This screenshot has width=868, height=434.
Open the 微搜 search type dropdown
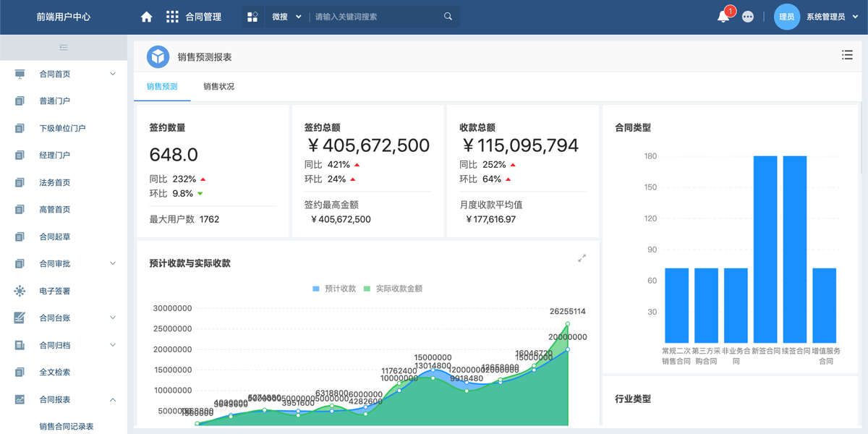click(x=286, y=17)
